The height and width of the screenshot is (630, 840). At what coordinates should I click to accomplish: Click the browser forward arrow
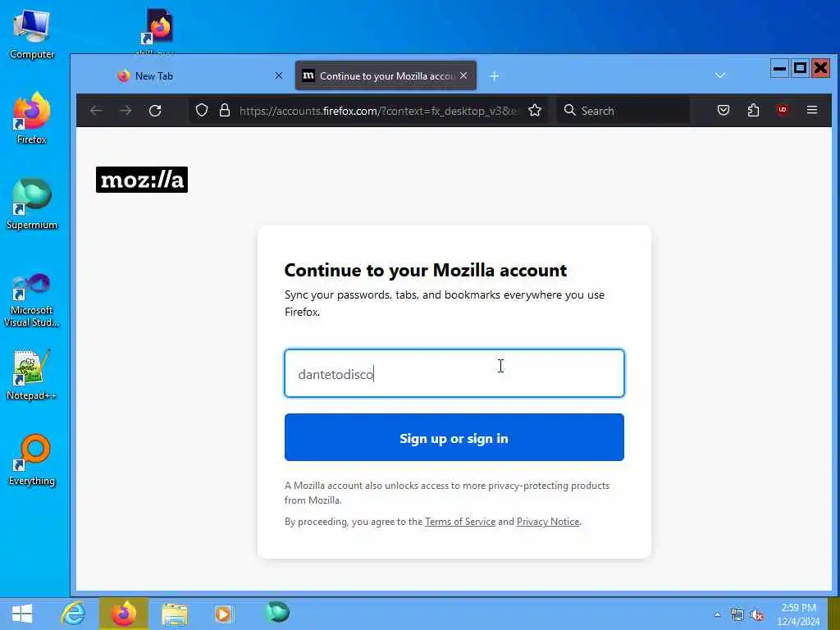(x=126, y=111)
